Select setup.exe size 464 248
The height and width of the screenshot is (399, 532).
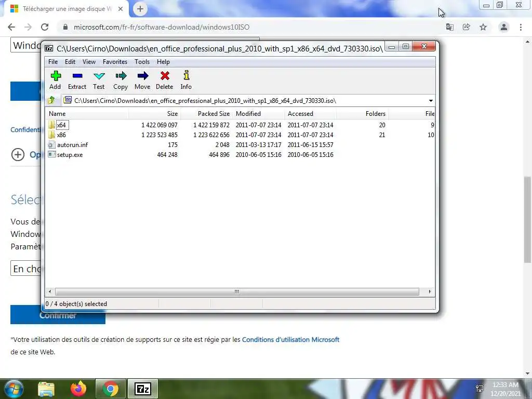167,155
